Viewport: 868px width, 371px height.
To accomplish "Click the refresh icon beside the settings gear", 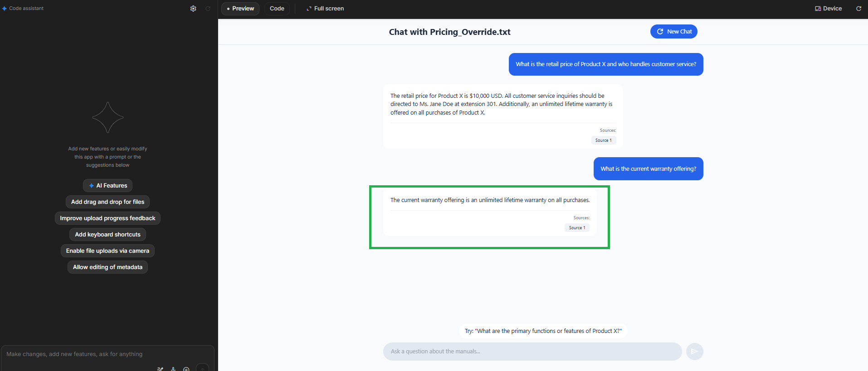I will pos(208,8).
